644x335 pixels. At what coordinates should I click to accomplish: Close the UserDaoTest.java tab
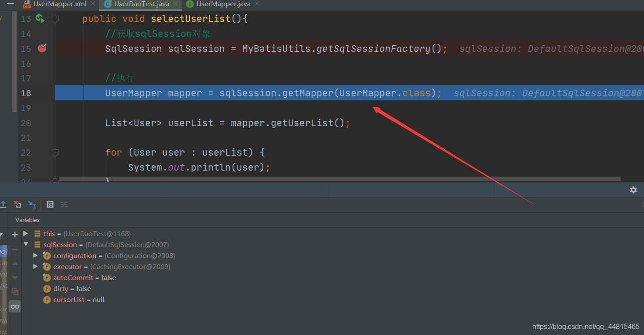click(x=175, y=4)
